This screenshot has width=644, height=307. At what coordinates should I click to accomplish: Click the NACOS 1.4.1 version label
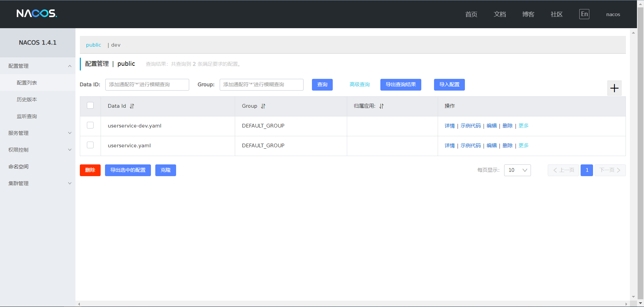point(38,43)
